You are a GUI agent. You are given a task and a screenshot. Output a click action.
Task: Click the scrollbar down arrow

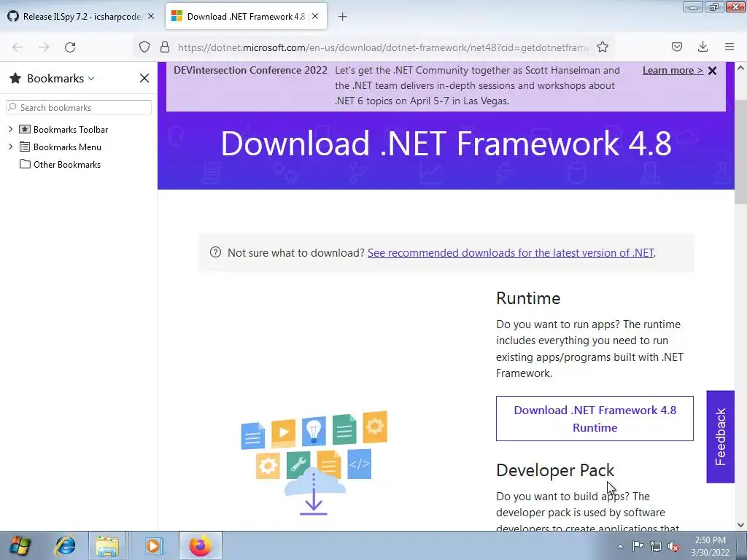741,525
